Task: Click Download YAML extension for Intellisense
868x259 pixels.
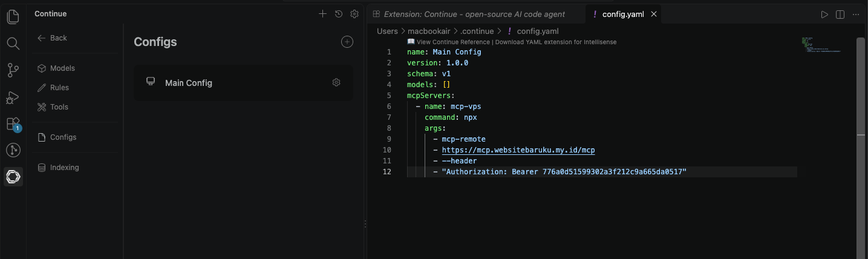Action: click(x=555, y=42)
